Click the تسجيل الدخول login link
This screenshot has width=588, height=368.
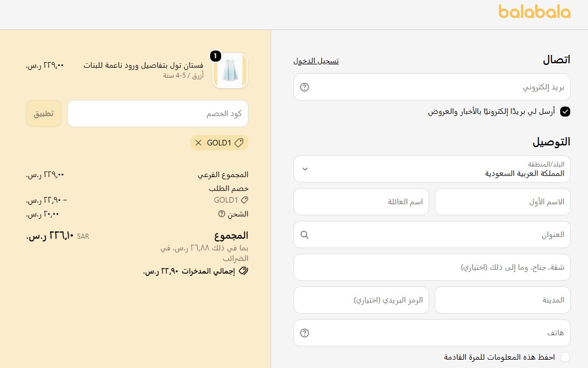316,61
